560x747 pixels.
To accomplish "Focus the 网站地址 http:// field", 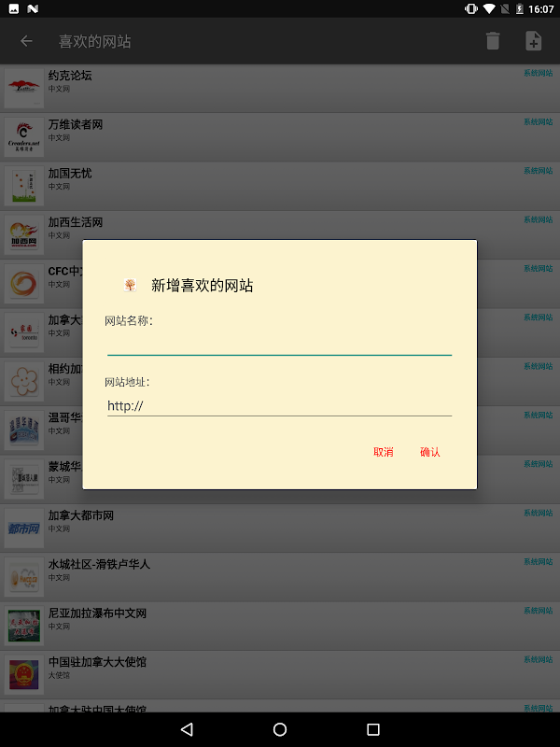I will pos(279,405).
